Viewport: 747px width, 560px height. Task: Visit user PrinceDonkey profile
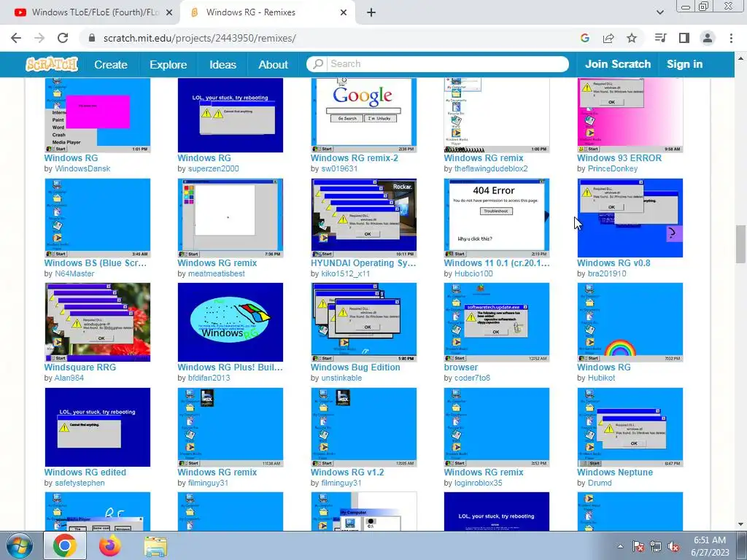coord(612,168)
